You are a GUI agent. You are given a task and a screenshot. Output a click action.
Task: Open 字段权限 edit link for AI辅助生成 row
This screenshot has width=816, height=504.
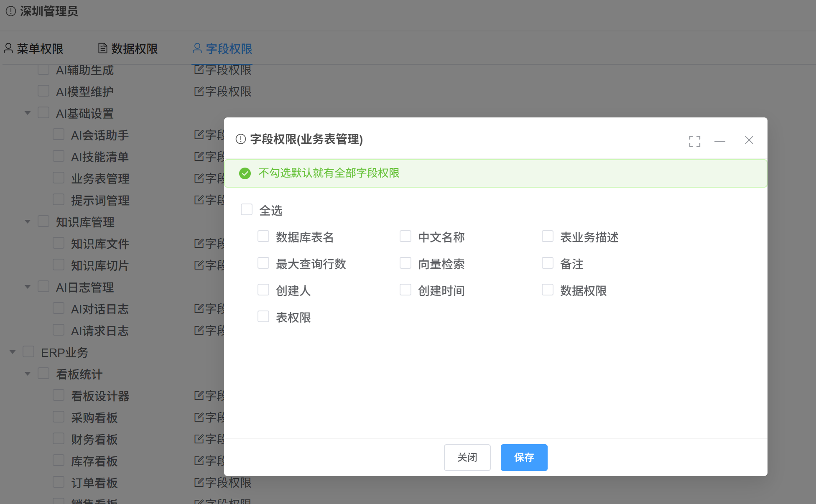[x=223, y=70]
